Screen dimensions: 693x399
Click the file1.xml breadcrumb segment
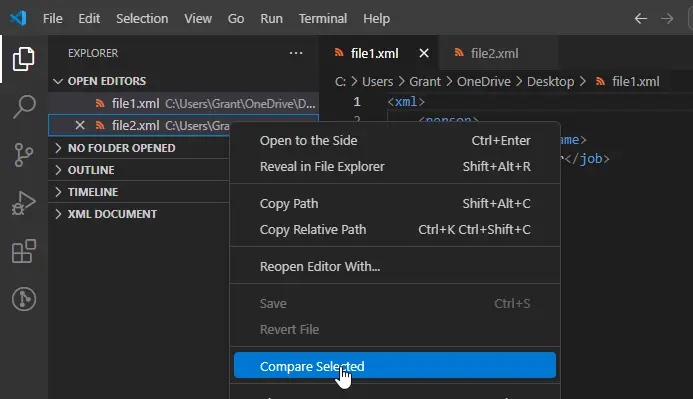point(636,82)
